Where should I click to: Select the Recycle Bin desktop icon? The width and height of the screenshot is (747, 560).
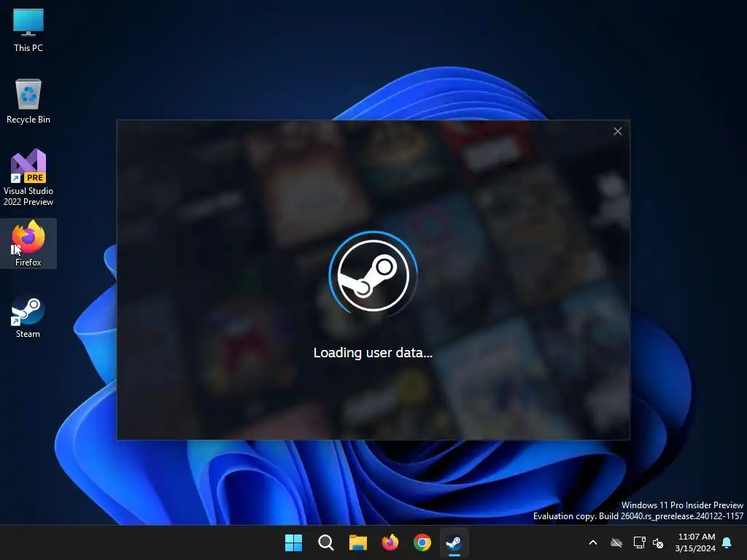tap(28, 101)
